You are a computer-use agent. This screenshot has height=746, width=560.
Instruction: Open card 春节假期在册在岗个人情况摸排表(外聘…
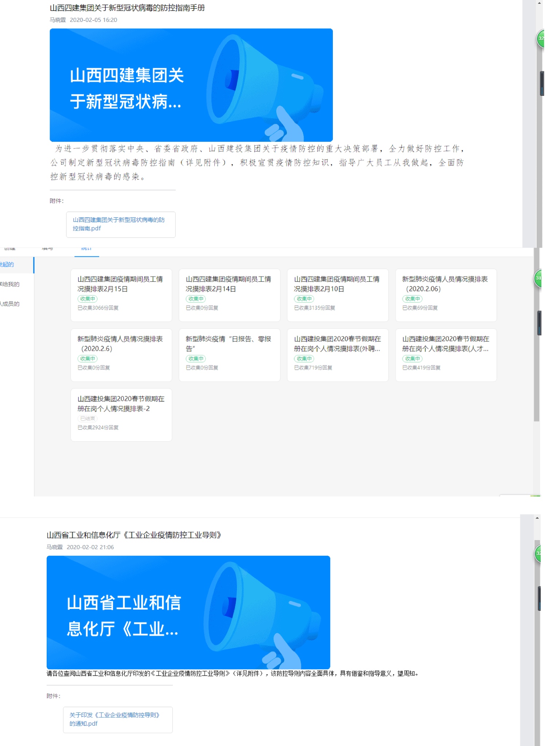pyautogui.click(x=338, y=355)
